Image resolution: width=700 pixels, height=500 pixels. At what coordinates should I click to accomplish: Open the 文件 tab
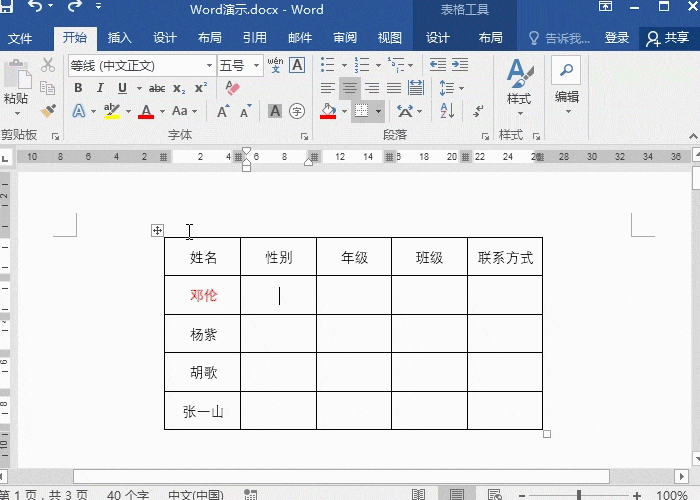click(20, 38)
